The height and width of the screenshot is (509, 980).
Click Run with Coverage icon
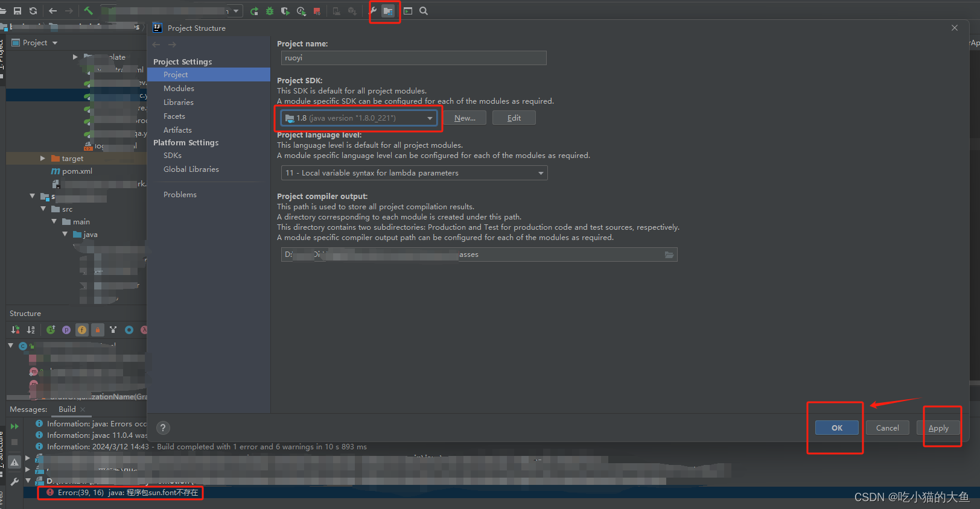[285, 11]
